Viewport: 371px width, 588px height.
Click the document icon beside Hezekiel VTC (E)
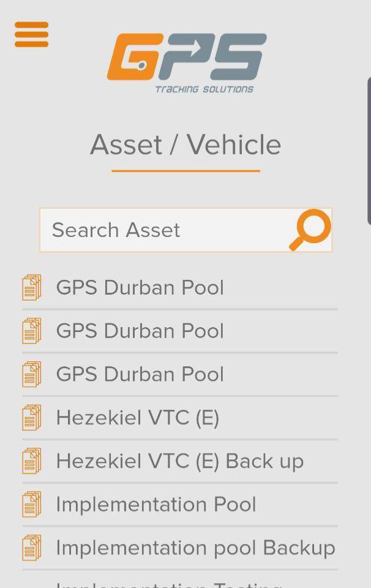coord(32,417)
